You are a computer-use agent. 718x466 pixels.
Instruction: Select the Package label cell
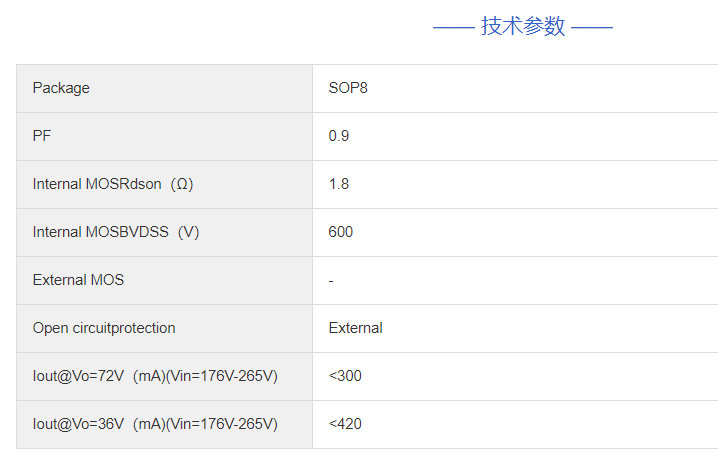61,88
